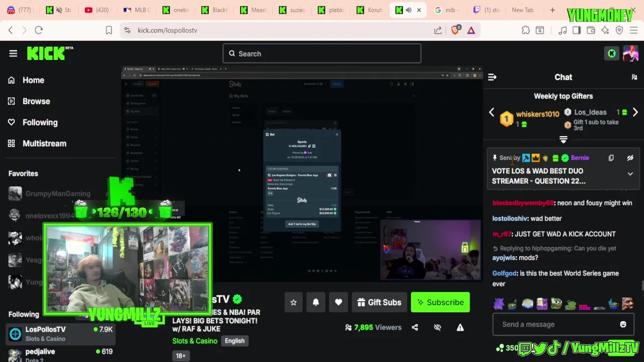The width and height of the screenshot is (644, 362).
Task: Report the stream warning icon
Action: [460, 327]
